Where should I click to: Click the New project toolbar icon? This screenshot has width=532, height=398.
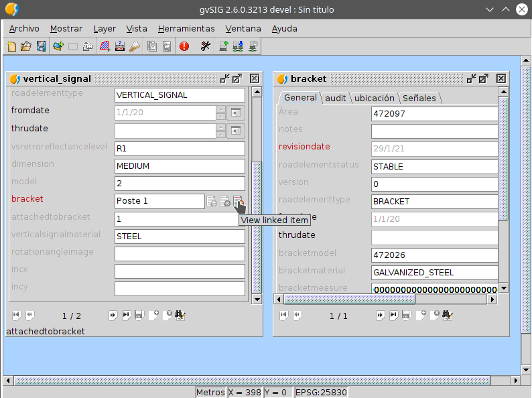12,46
